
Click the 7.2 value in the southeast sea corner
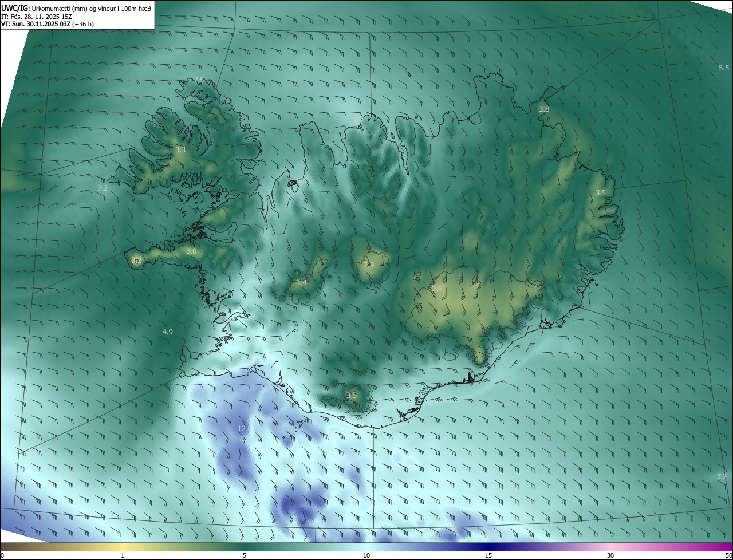(722, 476)
